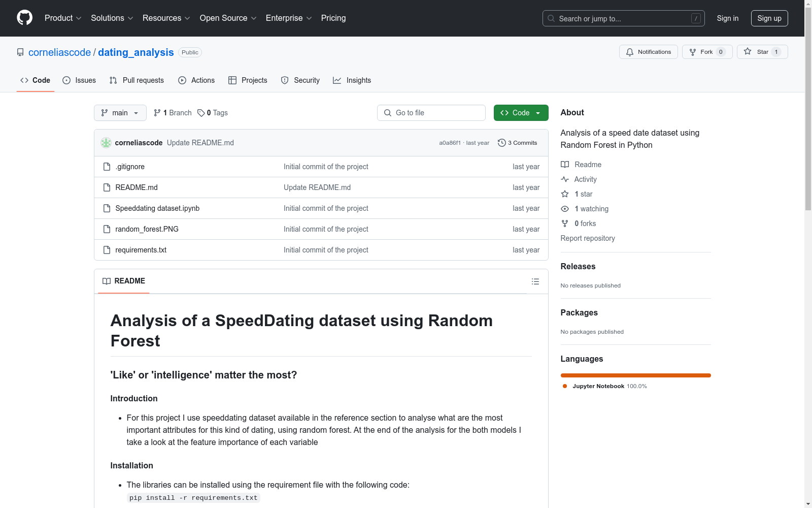Star the dating_analysis repository
This screenshot has height=508, width=812.
click(x=762, y=52)
